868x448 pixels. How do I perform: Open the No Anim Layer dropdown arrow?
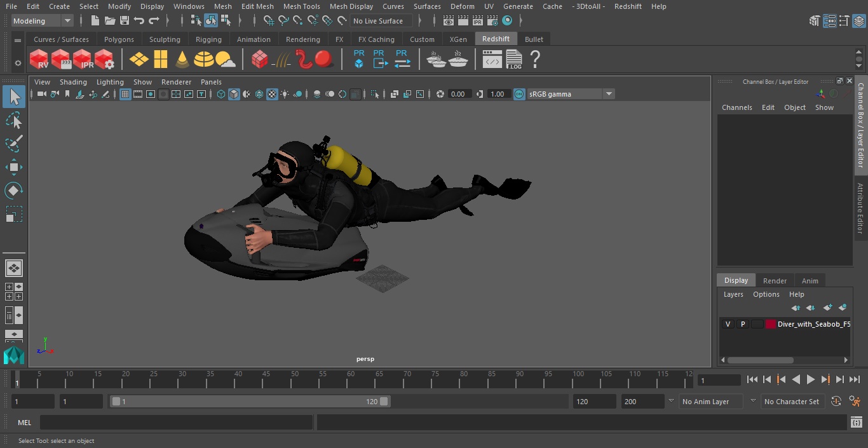(671, 402)
